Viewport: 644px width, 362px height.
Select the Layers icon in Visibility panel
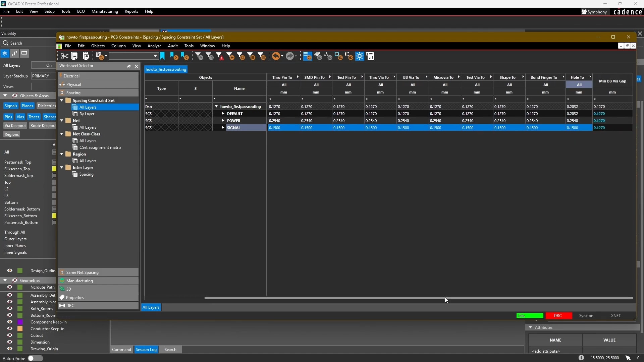click(x=5, y=53)
